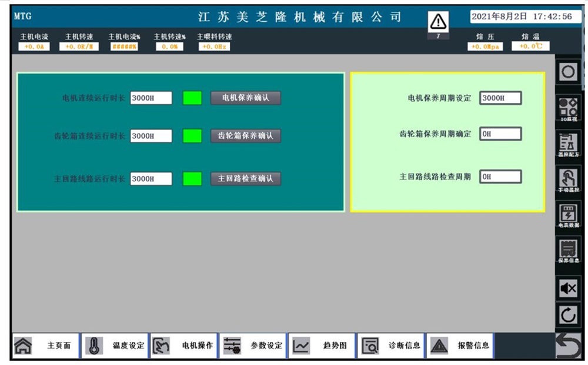Click the circular refresh arrow icon
Image resolution: width=588 pixels, height=365 pixels.
coord(568,316)
